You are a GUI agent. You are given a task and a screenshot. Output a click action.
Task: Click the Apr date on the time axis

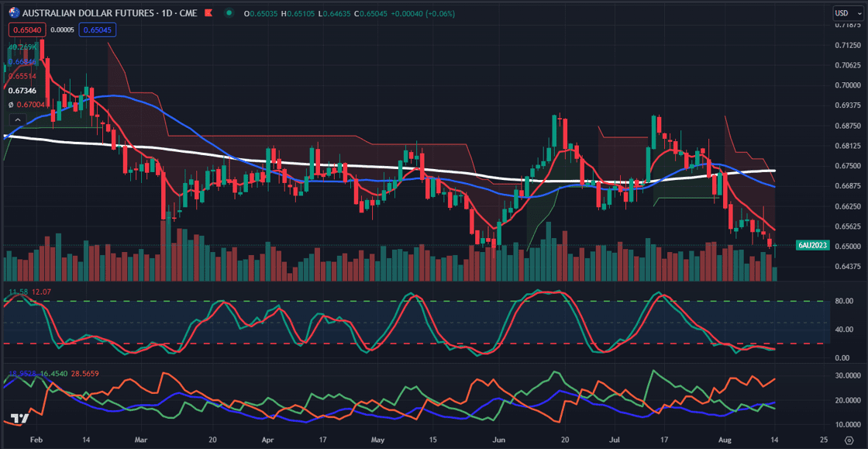[268, 440]
